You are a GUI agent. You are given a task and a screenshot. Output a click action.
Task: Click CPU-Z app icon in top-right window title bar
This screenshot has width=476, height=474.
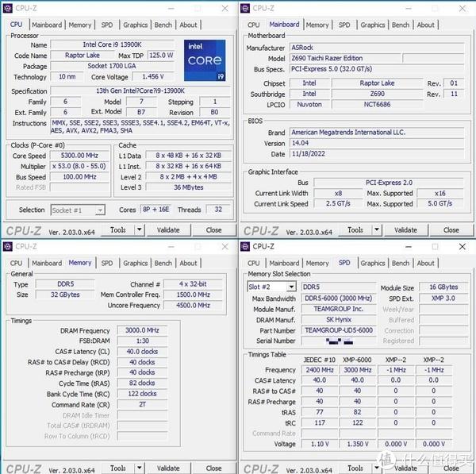point(245,9)
